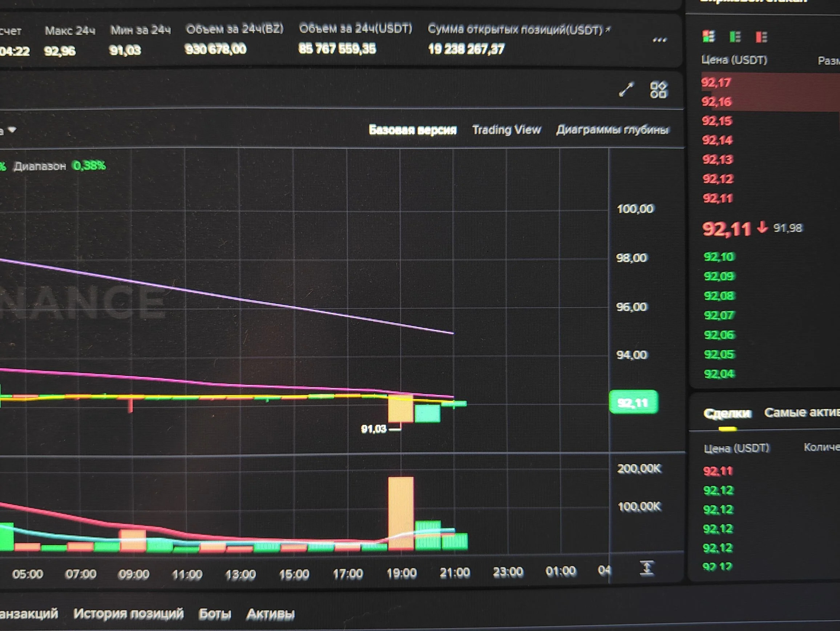Click USDT volume value 85 767 559,35
This screenshot has height=631, width=840.
pos(337,49)
